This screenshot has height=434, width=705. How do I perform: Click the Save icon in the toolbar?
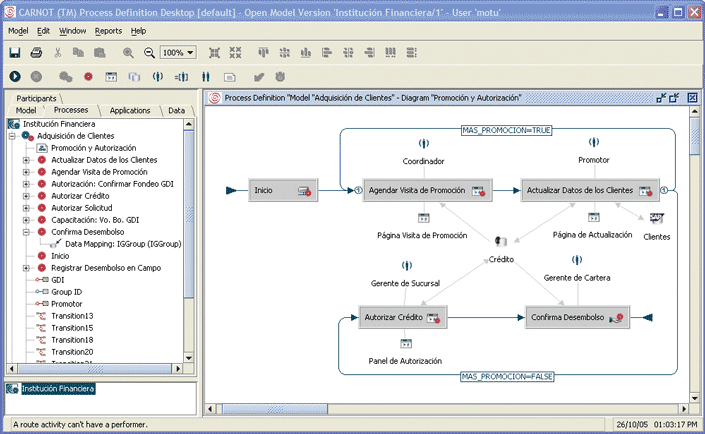pyautogui.click(x=15, y=52)
